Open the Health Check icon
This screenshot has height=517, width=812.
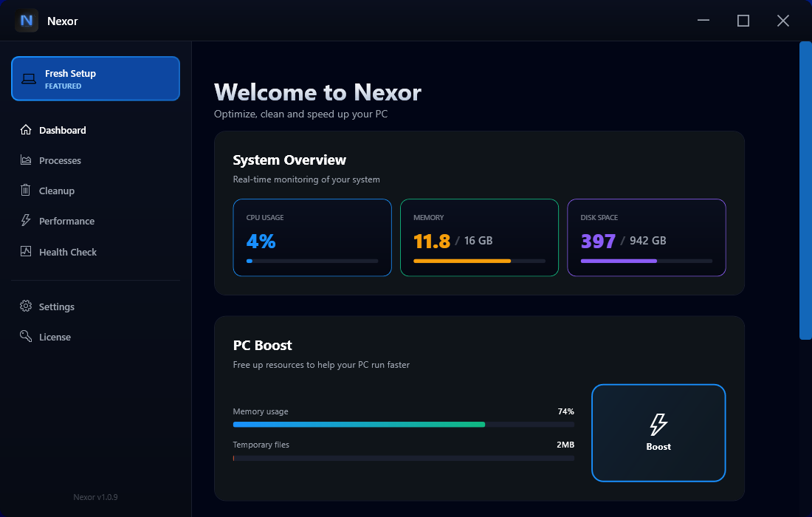pyautogui.click(x=24, y=252)
